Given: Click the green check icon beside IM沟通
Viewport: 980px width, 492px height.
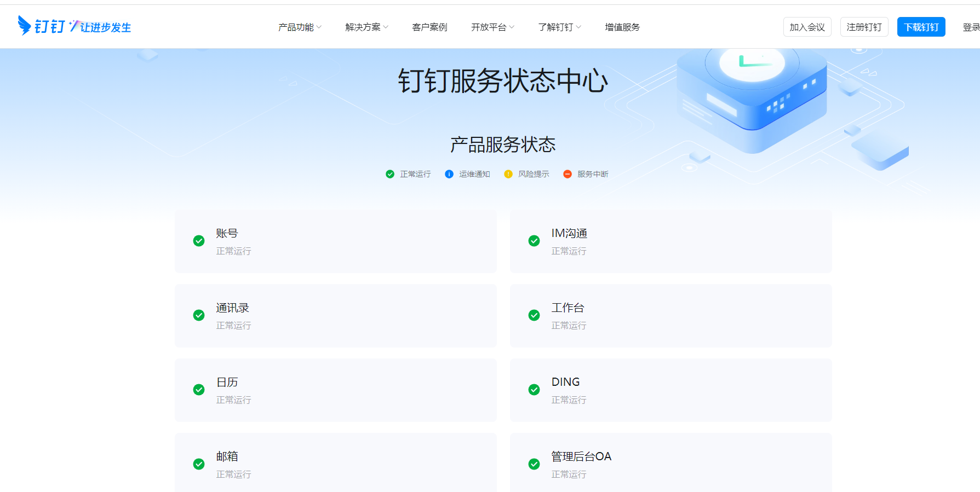Looking at the screenshot, I should click(x=534, y=241).
